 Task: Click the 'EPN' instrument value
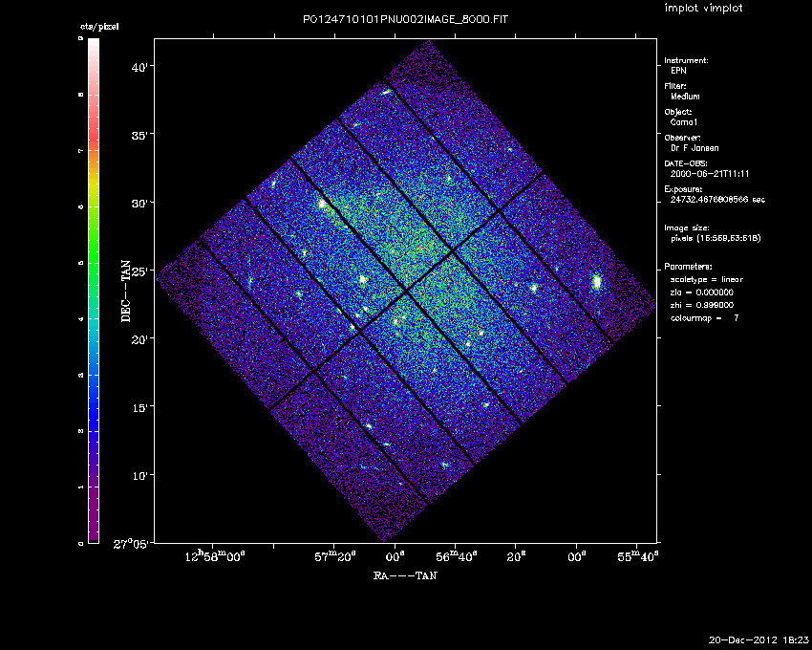678,71
